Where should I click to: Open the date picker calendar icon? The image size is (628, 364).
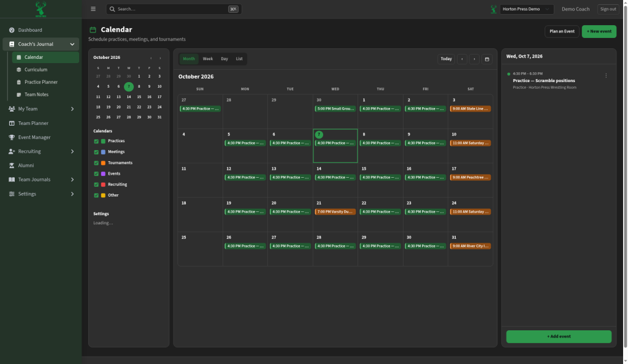[x=486, y=59]
